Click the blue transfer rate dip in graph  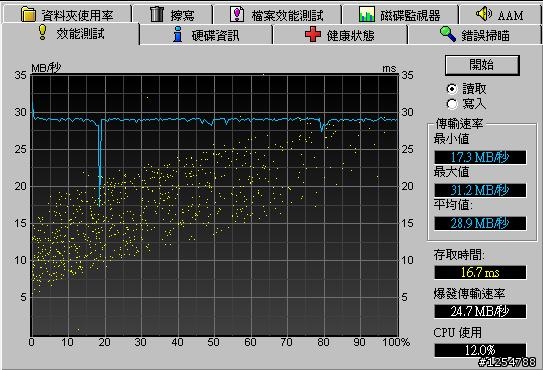[x=100, y=163]
